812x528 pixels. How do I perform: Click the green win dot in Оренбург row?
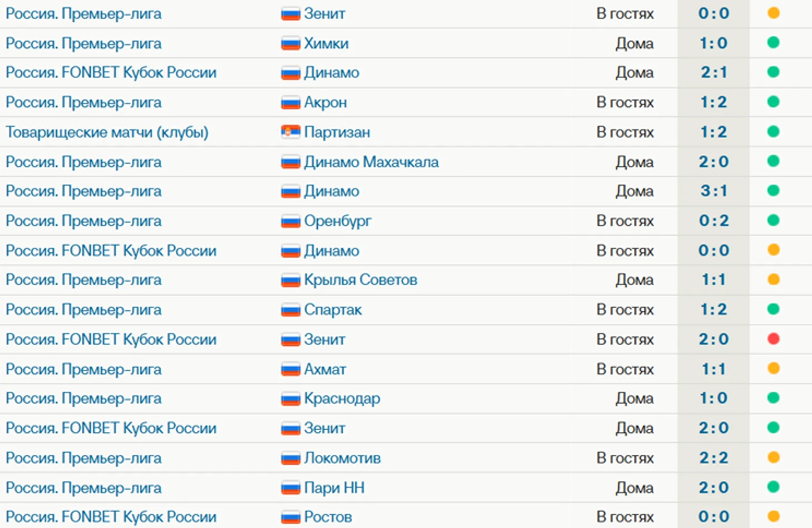(x=773, y=221)
